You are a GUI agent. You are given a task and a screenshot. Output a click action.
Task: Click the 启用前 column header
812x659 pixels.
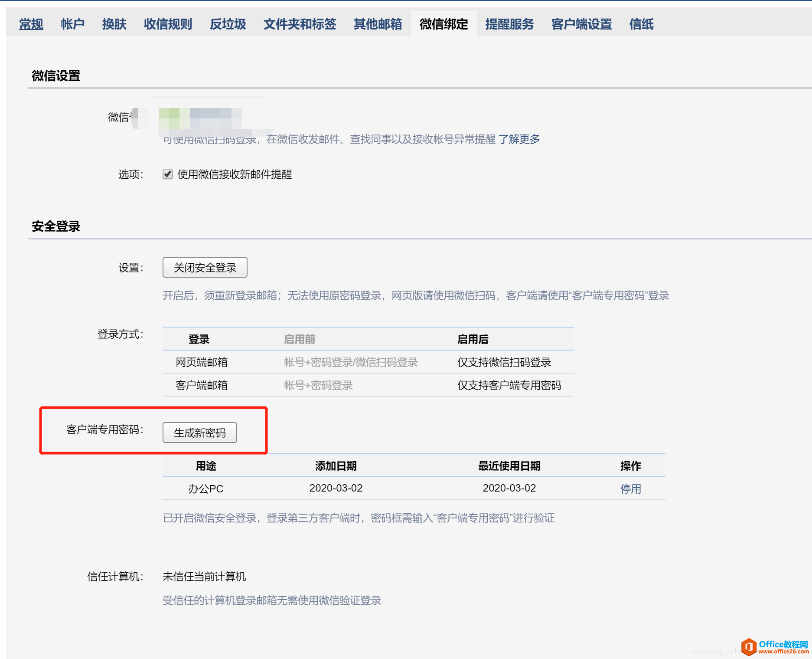pos(300,339)
